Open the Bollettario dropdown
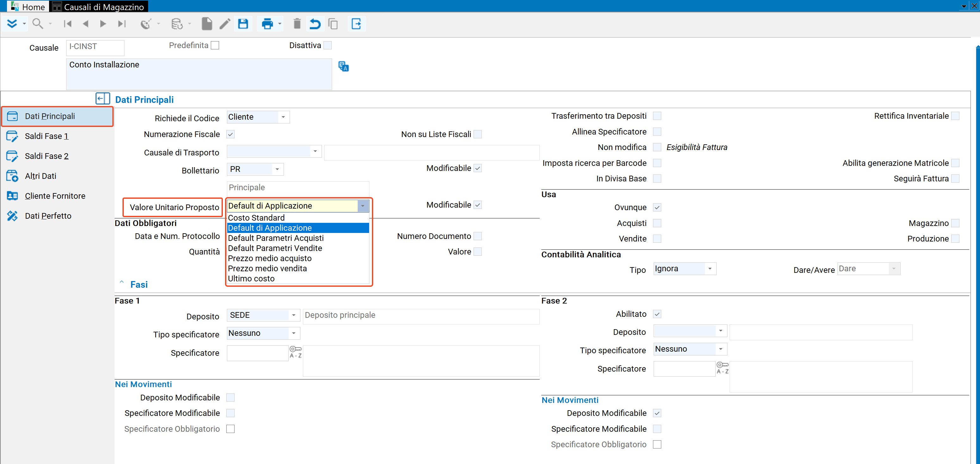 click(277, 169)
